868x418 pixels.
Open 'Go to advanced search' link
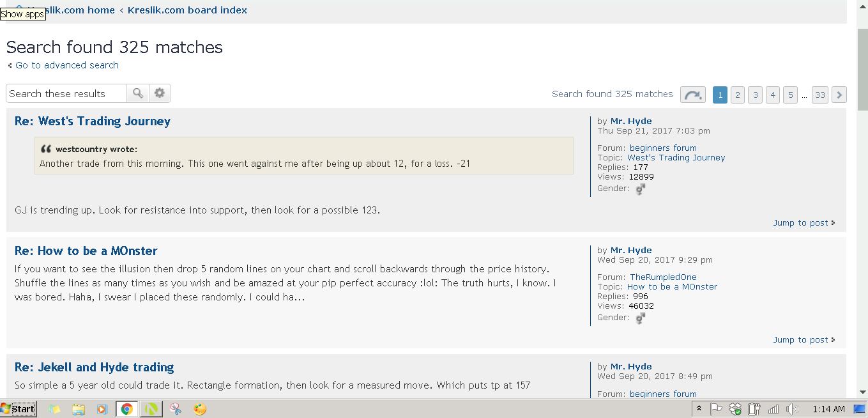[x=67, y=65]
